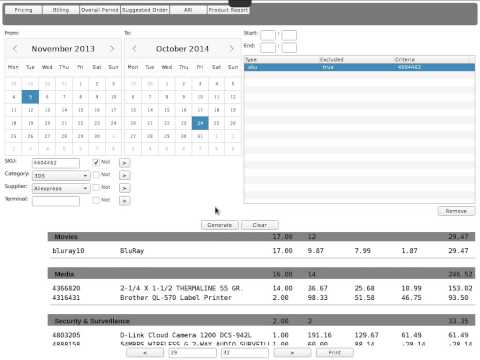The height and width of the screenshot is (360, 480).
Task: Go to previous report page at bottom
Action: pyautogui.click(x=145, y=352)
